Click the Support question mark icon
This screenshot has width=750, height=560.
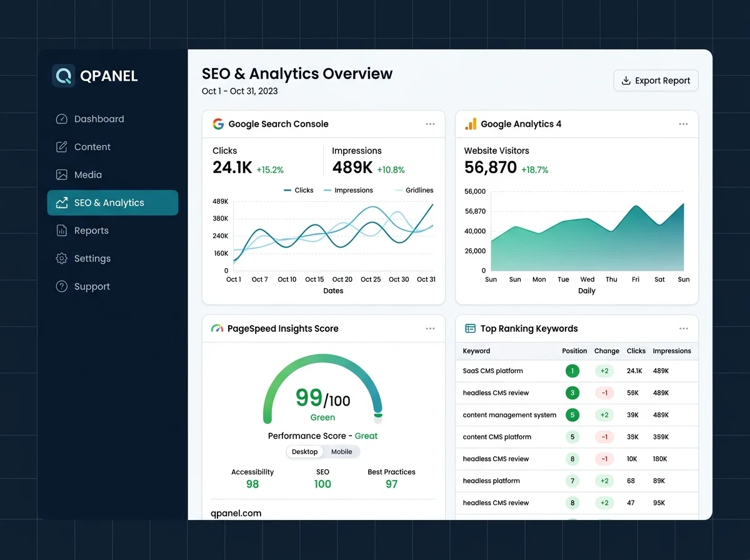(x=61, y=286)
